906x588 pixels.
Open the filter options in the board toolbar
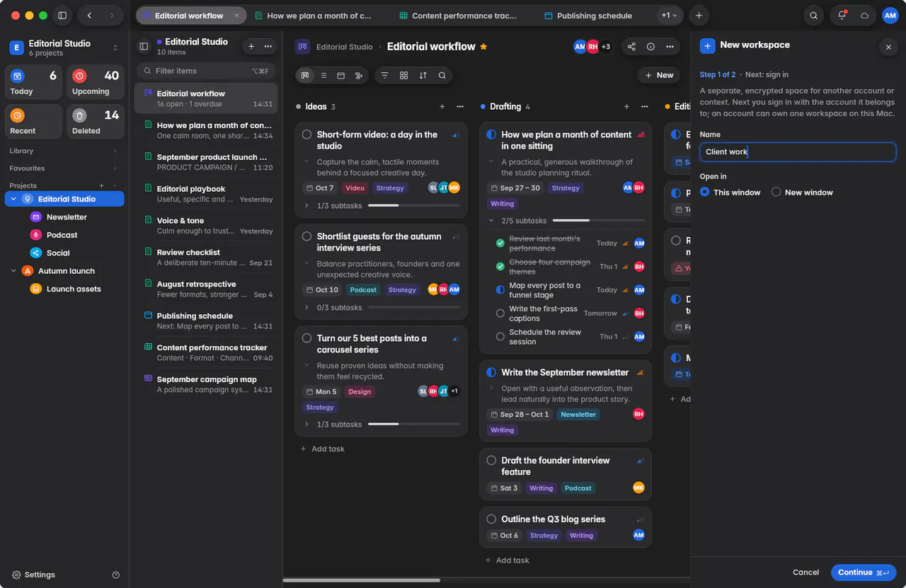pos(385,75)
